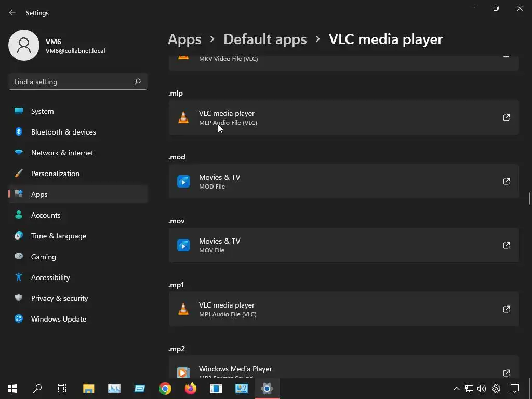The image size is (532, 399).
Task: Click the open-external icon for .mlp row
Action: pyautogui.click(x=506, y=117)
